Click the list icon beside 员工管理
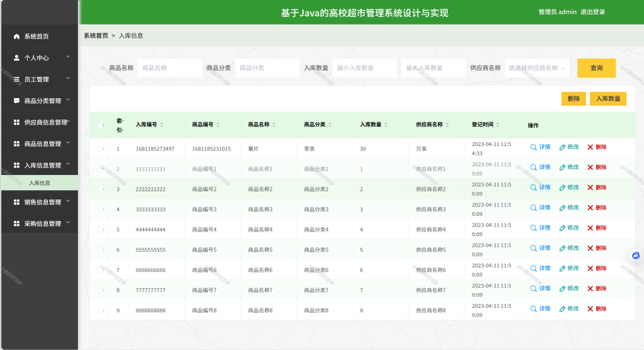The image size is (644, 350). point(16,79)
